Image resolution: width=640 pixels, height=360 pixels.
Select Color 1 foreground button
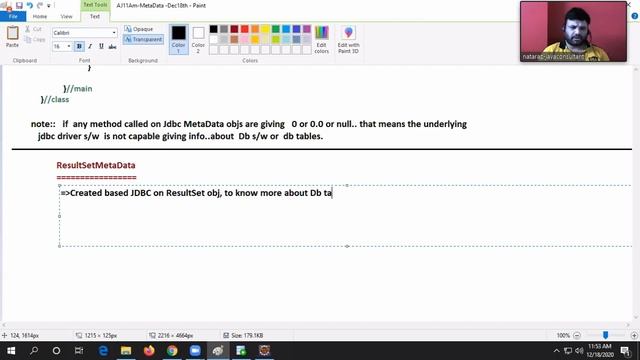tap(178, 39)
